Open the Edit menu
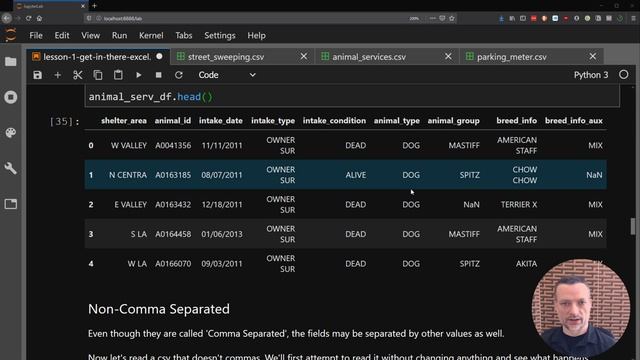 62,36
